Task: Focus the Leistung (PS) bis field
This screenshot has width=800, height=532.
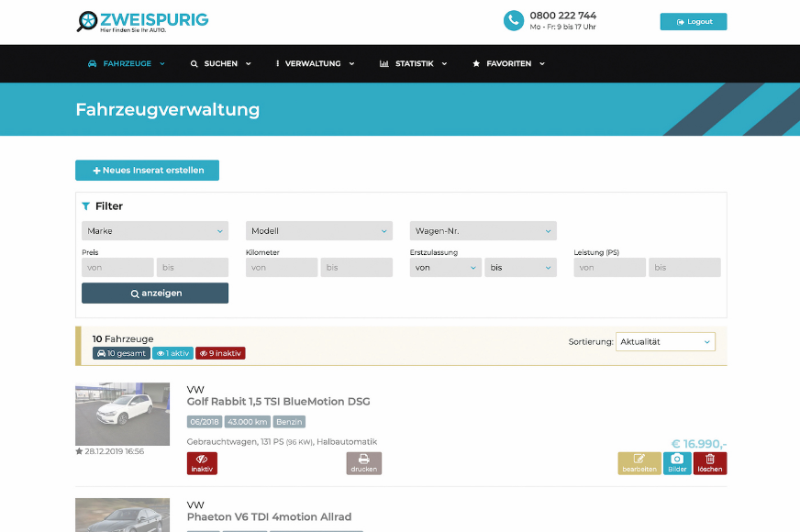Action: coord(684,267)
